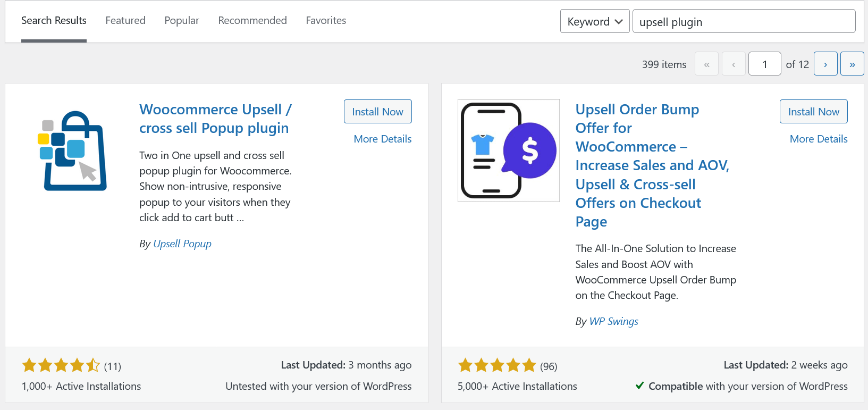The width and height of the screenshot is (868, 410).
Task: Click the blue shopping bag plugin logo
Action: click(x=73, y=150)
